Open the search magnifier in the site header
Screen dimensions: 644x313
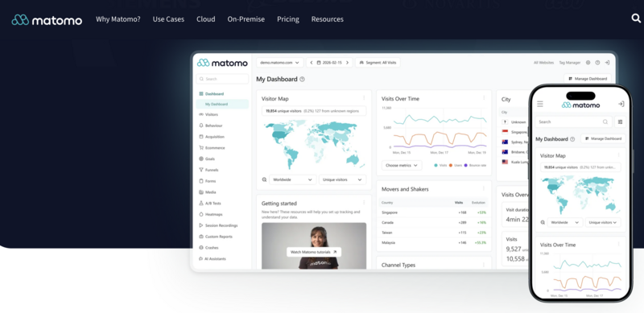coord(636,19)
